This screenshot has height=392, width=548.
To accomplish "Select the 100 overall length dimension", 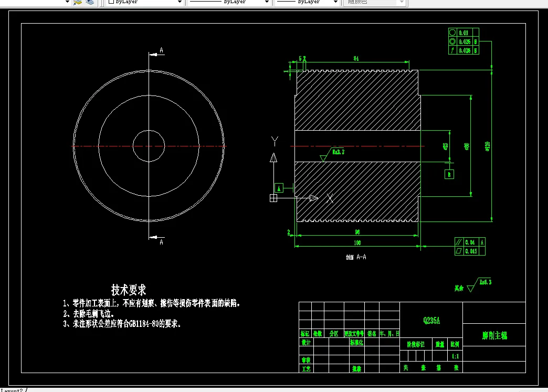I will click(x=357, y=242).
